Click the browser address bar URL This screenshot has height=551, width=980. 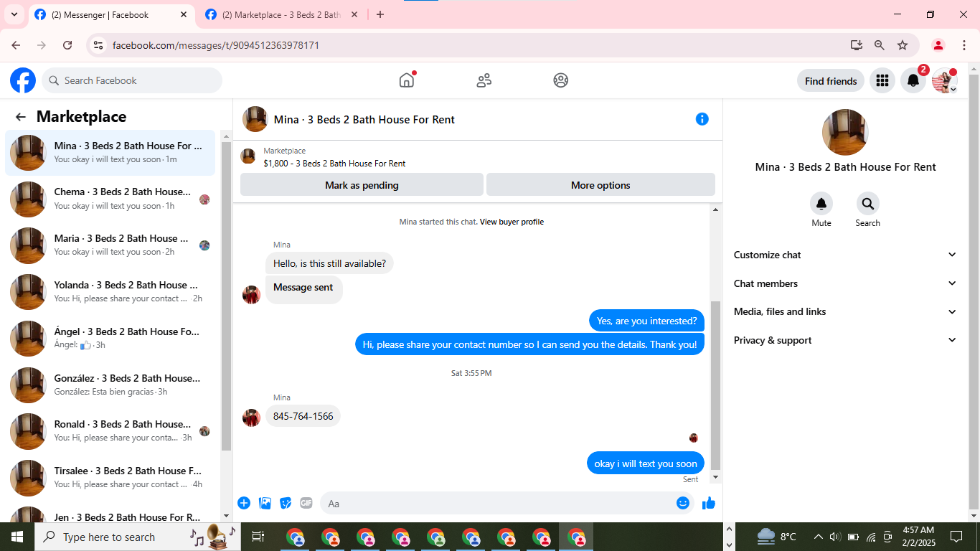point(216,45)
